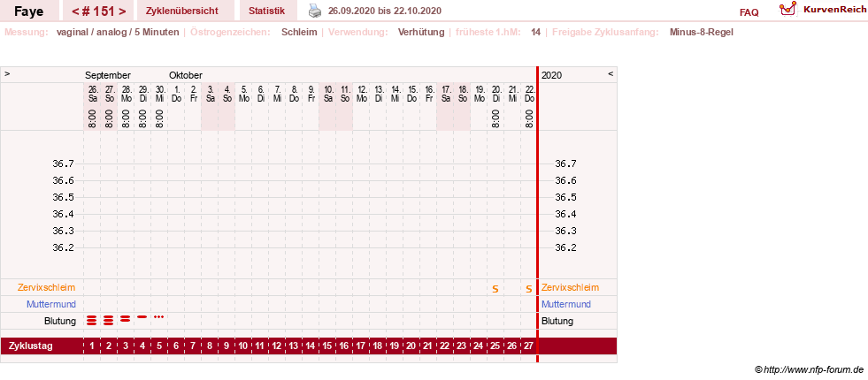868x380 pixels.
Task: Click the 2020 year label
Action: 552,75
